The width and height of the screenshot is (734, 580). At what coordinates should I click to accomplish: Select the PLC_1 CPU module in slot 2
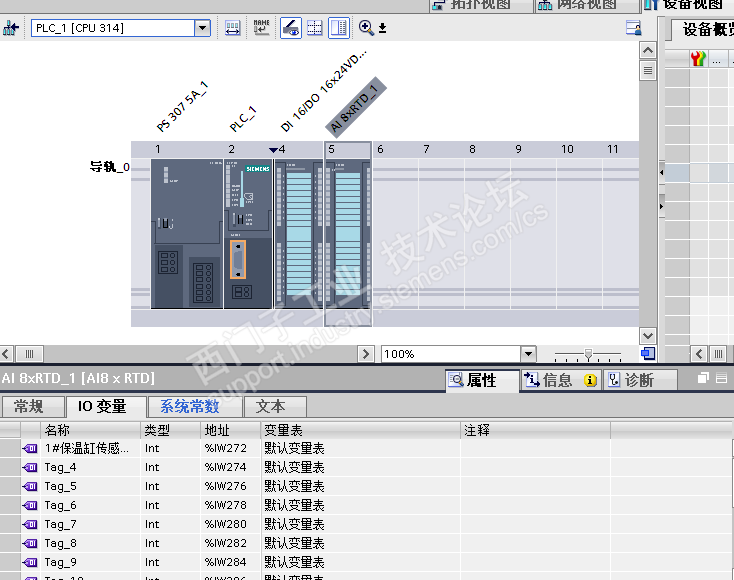click(248, 234)
